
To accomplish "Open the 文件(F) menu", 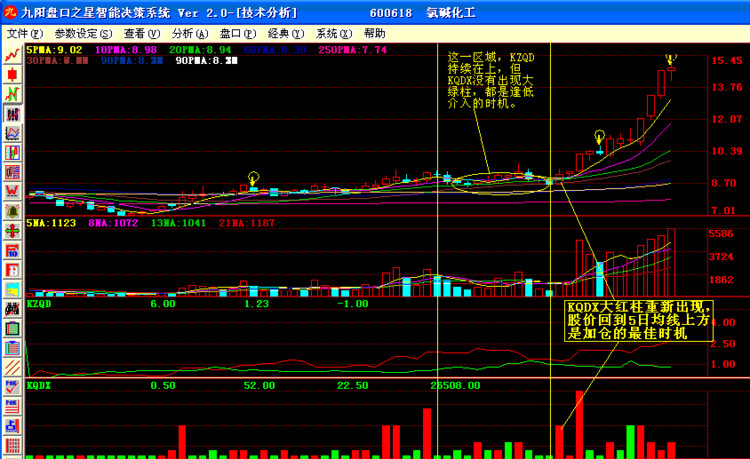I will 25,33.
